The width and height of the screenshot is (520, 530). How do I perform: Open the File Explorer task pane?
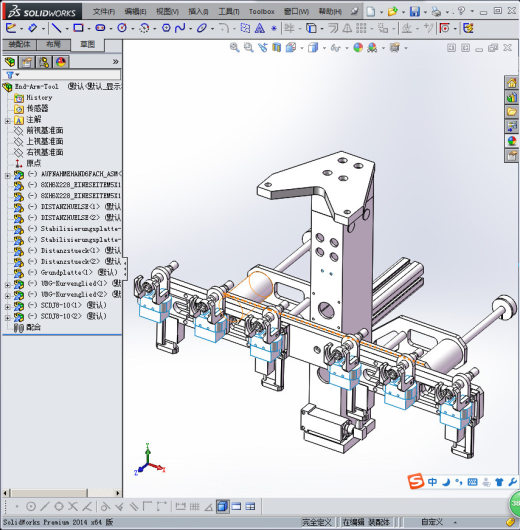pos(512,112)
